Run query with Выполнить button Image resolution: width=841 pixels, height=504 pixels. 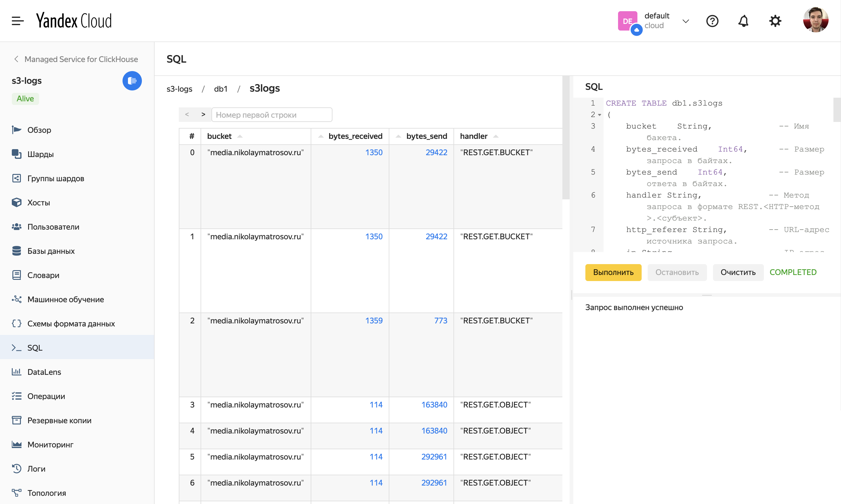tap(613, 272)
